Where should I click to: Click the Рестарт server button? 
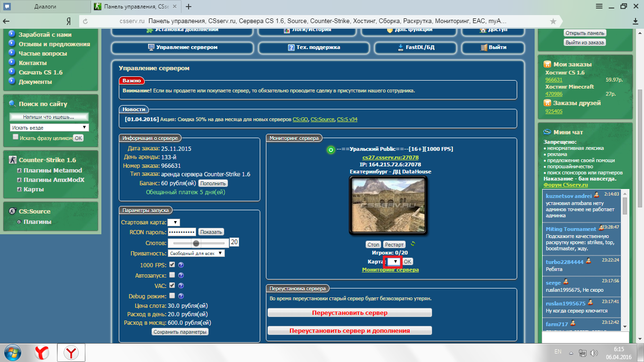pyautogui.click(x=394, y=245)
